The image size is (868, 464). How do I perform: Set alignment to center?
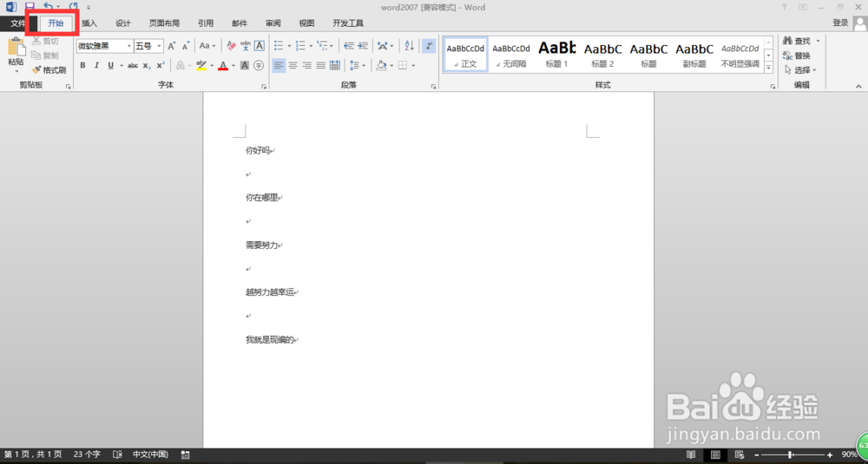(293, 66)
